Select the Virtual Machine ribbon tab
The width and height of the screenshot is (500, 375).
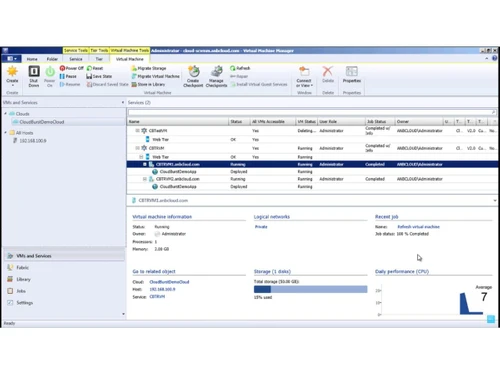pos(129,59)
